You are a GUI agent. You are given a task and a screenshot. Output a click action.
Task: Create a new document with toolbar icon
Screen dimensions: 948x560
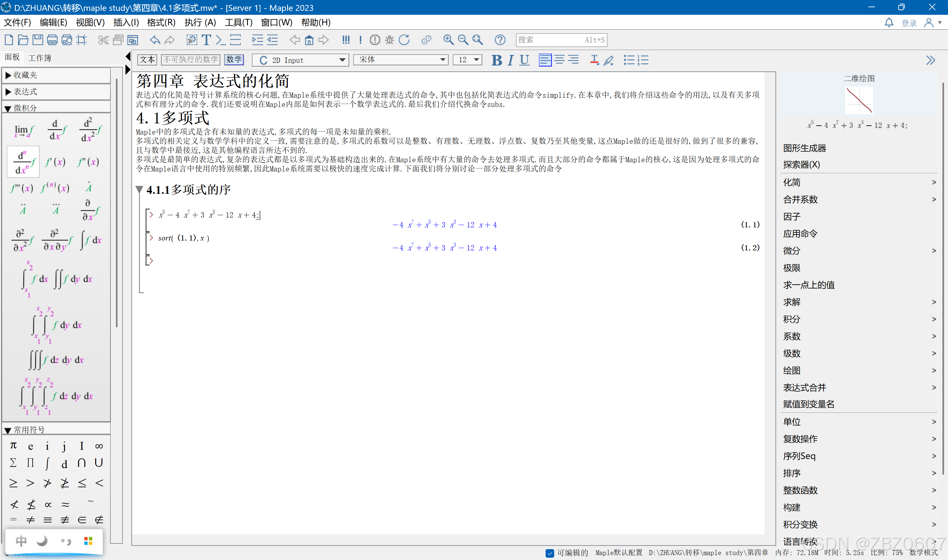(x=9, y=39)
